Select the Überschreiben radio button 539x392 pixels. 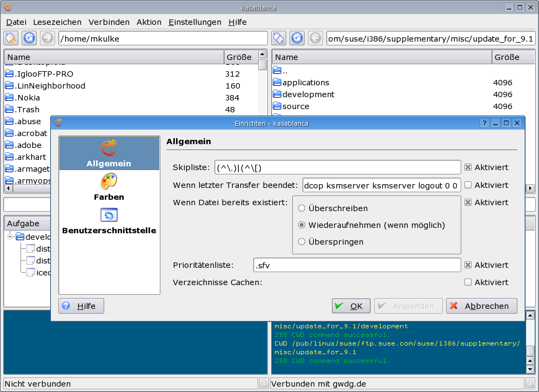pyautogui.click(x=301, y=208)
